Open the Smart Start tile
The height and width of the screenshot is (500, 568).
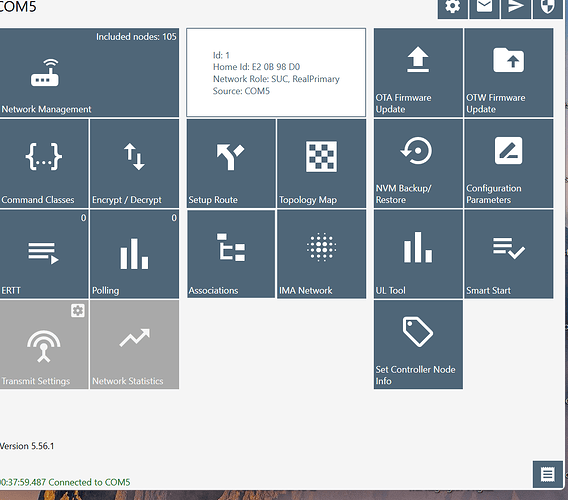point(509,254)
